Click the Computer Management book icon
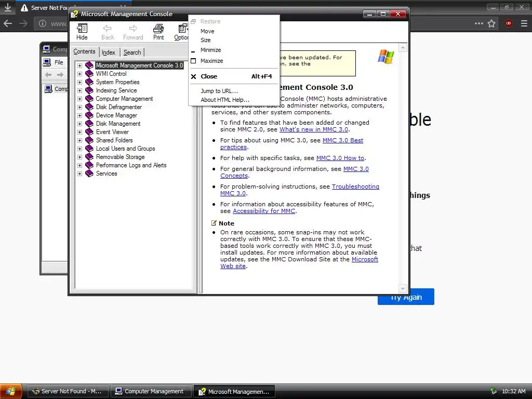The image size is (532, 399). [x=89, y=98]
